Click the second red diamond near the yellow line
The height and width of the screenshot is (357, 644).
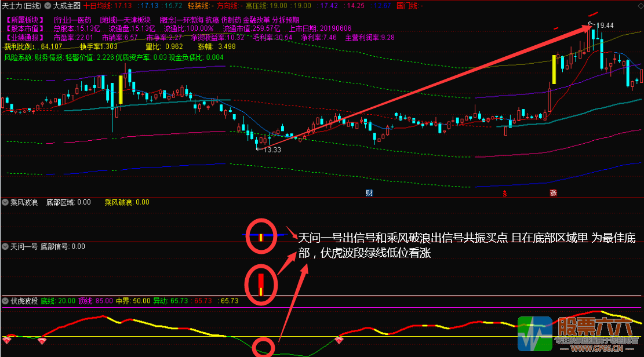42,340
